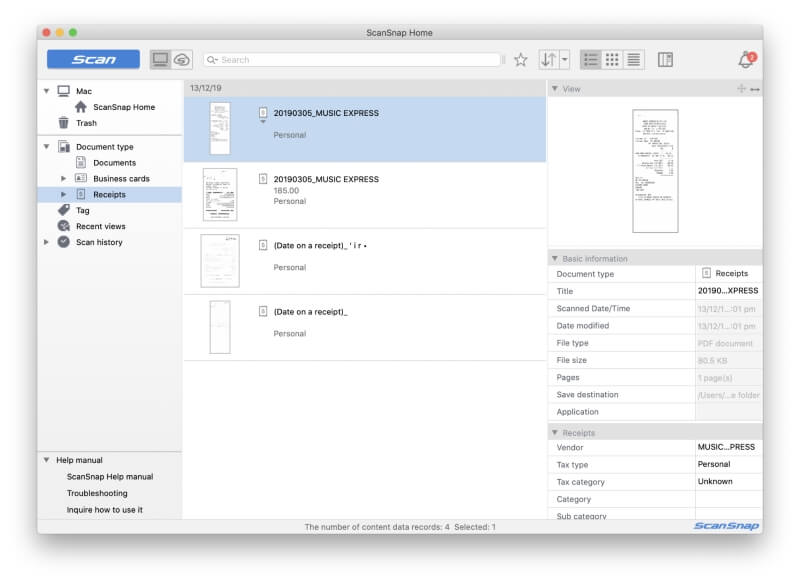Collapse the View panel section
Viewport: 800px width, 583px height.
(555, 89)
